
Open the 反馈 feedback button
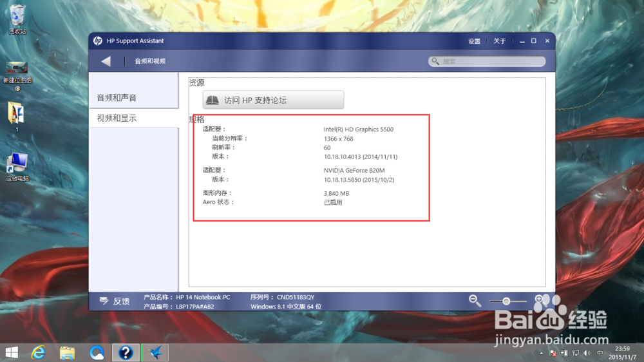[115, 301]
